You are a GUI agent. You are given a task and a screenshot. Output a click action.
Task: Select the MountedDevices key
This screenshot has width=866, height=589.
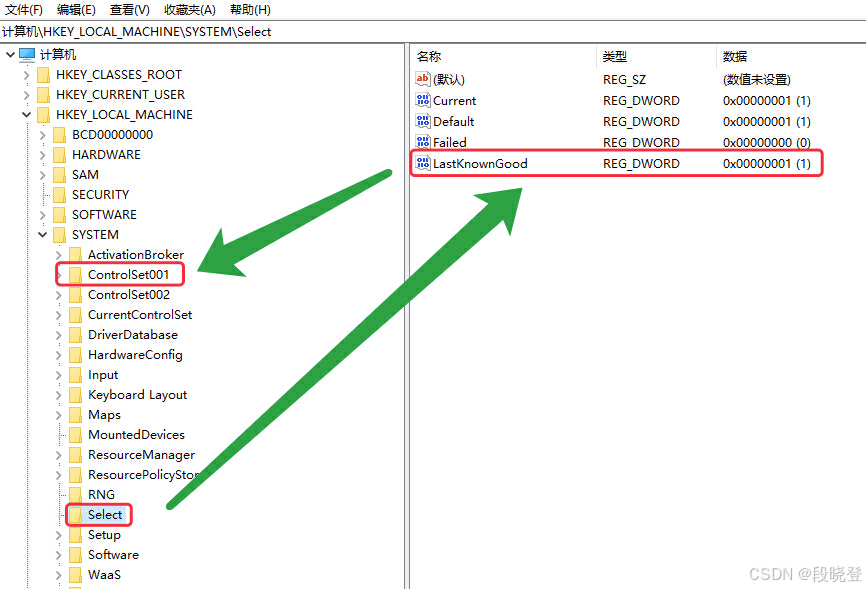coord(137,434)
